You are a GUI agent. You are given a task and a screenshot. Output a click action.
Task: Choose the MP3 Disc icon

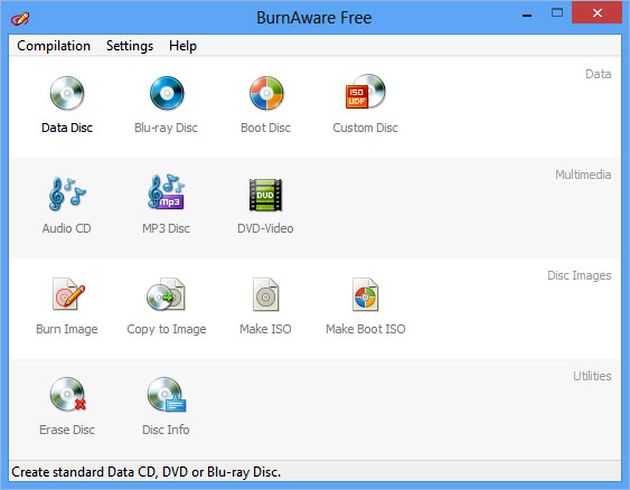tap(166, 192)
